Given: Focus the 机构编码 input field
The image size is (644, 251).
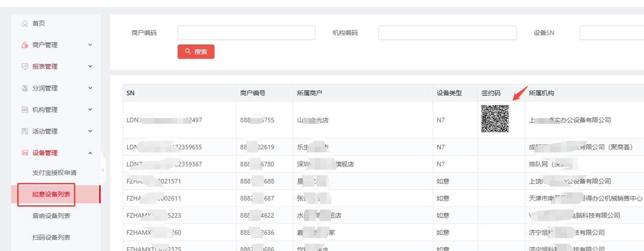Looking at the screenshot, I should pyautogui.click(x=447, y=33).
